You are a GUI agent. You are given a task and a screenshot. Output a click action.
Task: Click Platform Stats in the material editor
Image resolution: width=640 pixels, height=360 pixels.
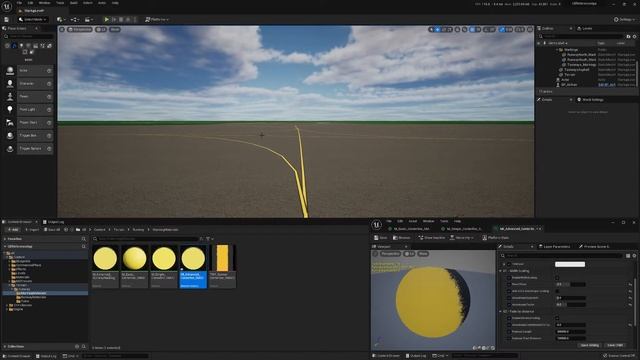pos(495,238)
